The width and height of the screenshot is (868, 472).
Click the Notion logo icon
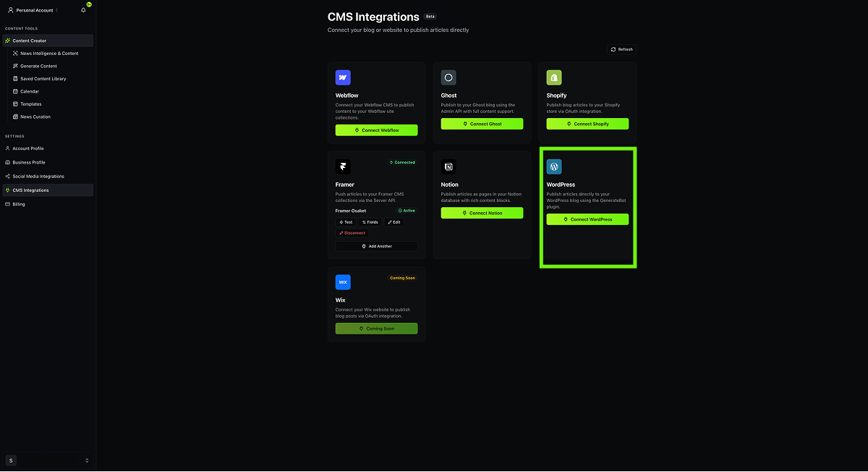[x=448, y=167]
